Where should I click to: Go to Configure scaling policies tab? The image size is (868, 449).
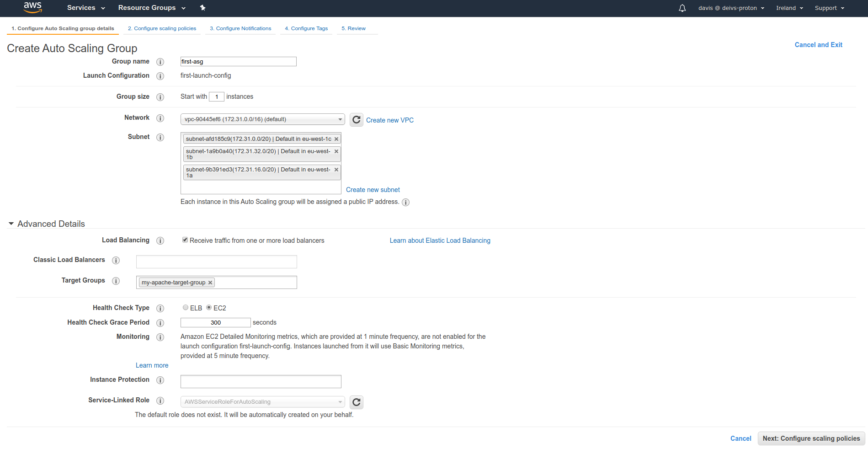pyautogui.click(x=162, y=28)
